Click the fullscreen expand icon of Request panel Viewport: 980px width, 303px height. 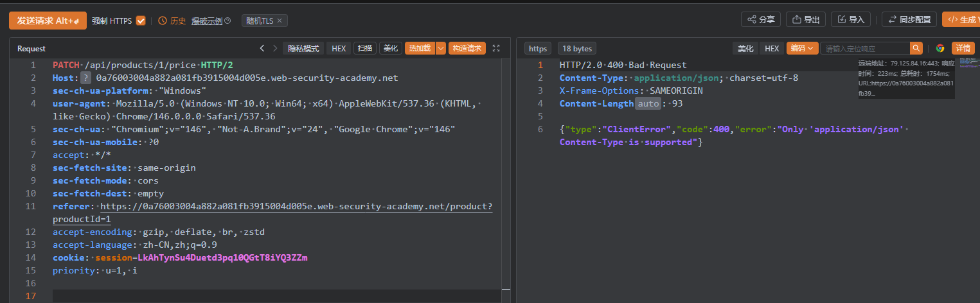[x=496, y=48]
